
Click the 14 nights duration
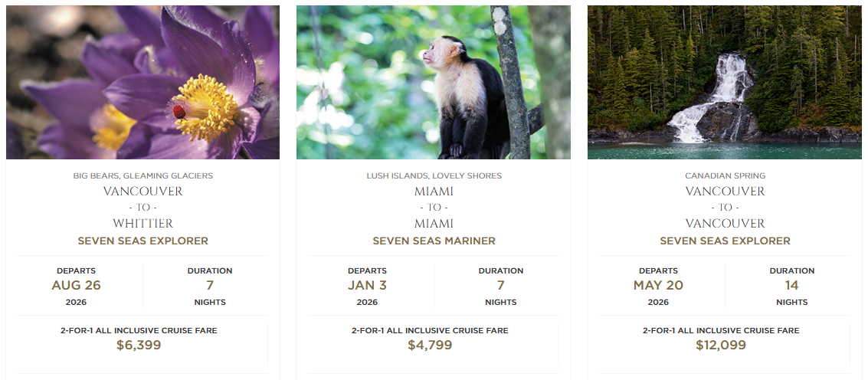pos(791,286)
